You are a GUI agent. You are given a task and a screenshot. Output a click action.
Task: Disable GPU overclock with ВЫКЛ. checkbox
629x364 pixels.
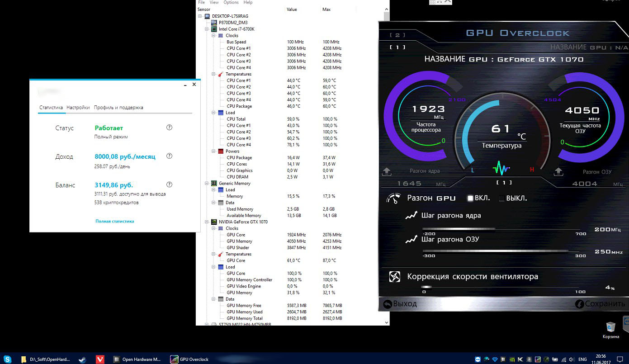(x=501, y=198)
